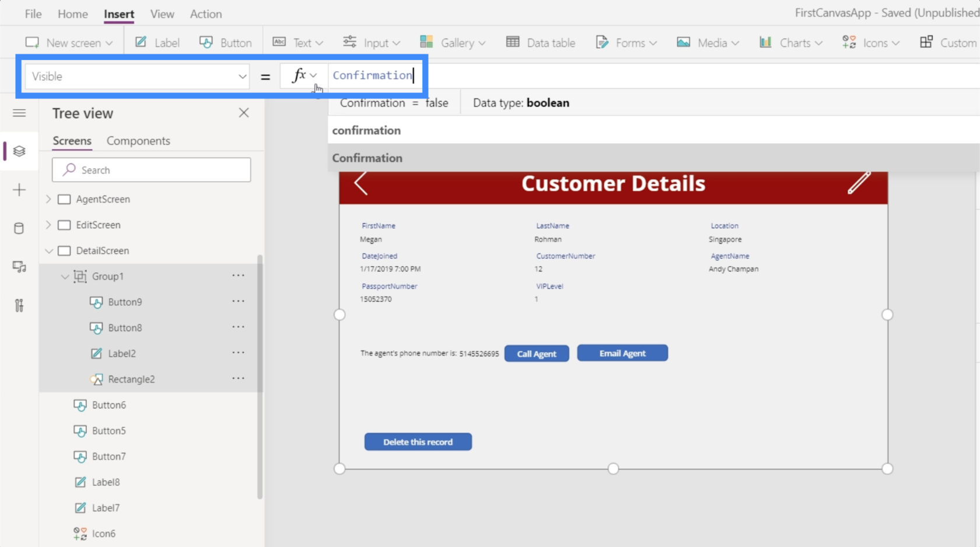980x547 pixels.
Task: Click inside the formula bar text
Action: click(x=373, y=75)
